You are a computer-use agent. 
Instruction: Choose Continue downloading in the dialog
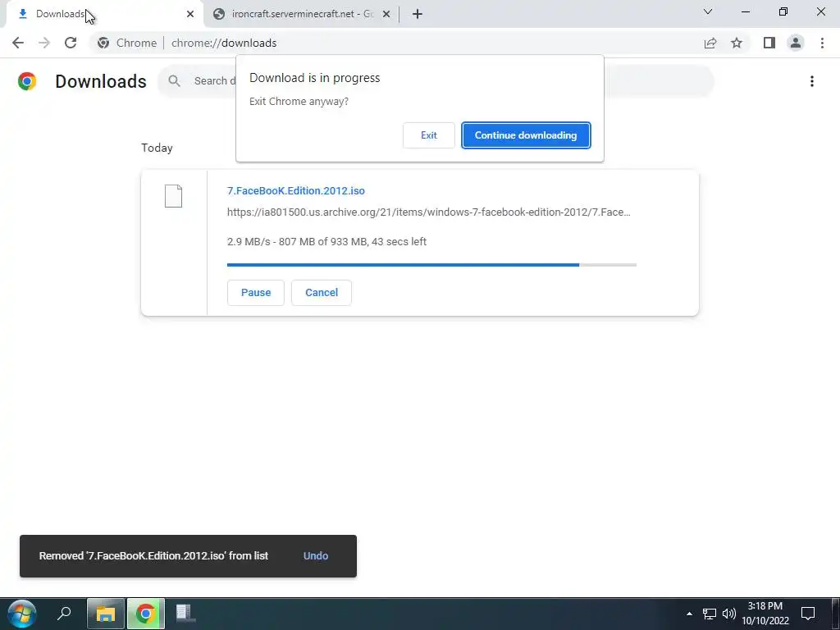(x=526, y=135)
